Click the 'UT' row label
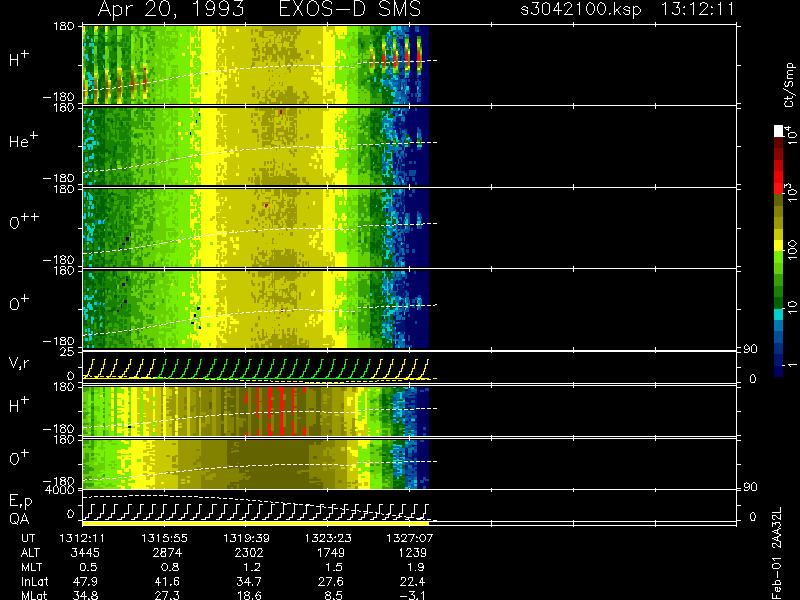Screen dimensions: 800x600 tap(29, 538)
